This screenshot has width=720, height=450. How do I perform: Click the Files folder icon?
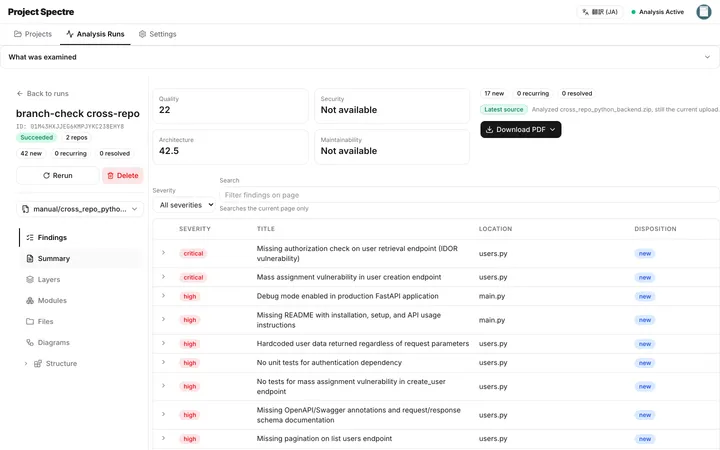pos(30,321)
